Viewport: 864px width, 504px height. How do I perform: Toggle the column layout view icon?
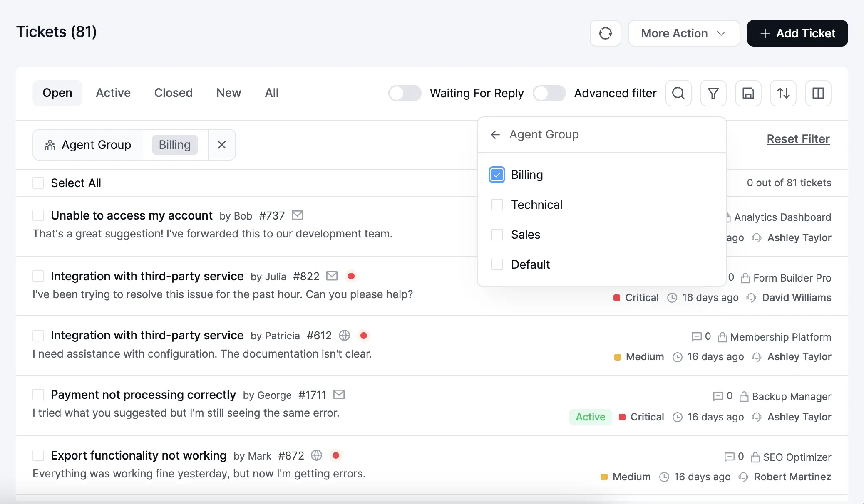click(x=818, y=93)
